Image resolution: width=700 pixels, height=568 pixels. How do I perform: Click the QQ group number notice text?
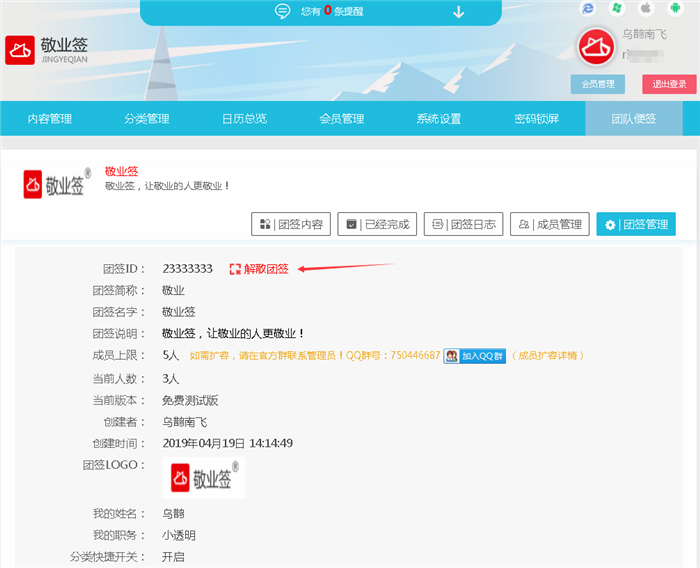[x=315, y=355]
